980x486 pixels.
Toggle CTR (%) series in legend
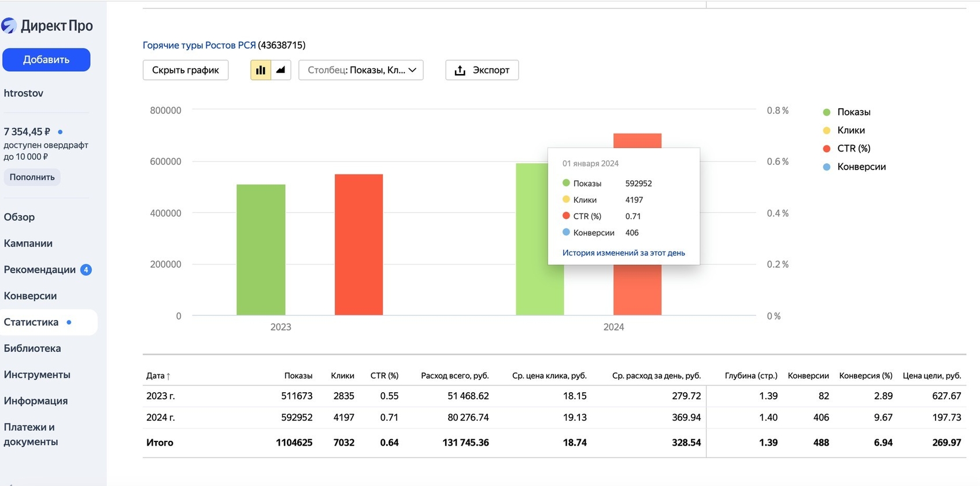point(853,149)
